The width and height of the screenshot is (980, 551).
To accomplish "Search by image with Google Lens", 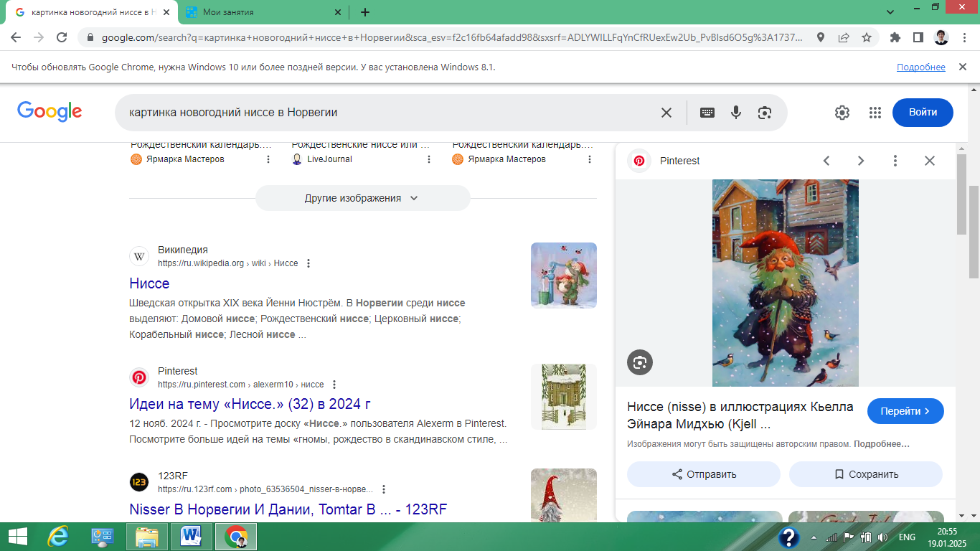I will click(x=765, y=113).
